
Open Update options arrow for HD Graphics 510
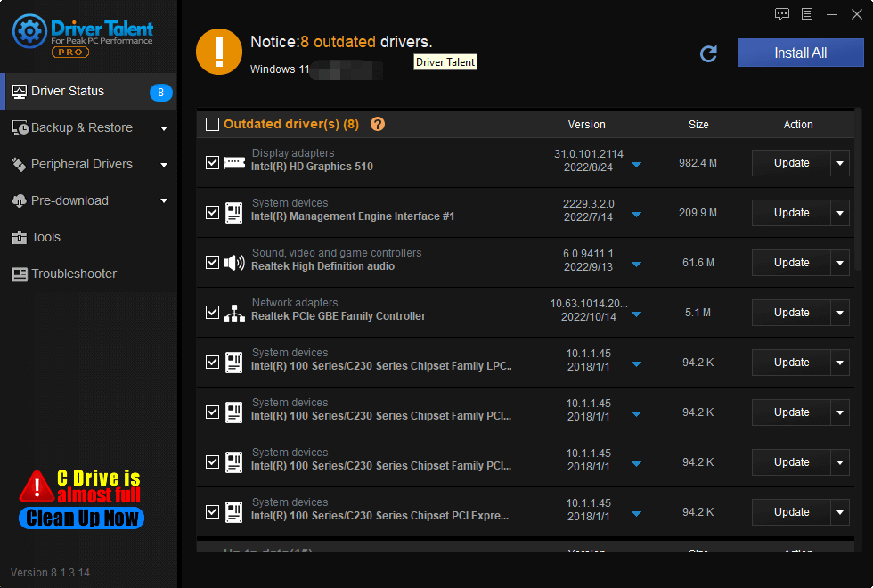pyautogui.click(x=840, y=163)
